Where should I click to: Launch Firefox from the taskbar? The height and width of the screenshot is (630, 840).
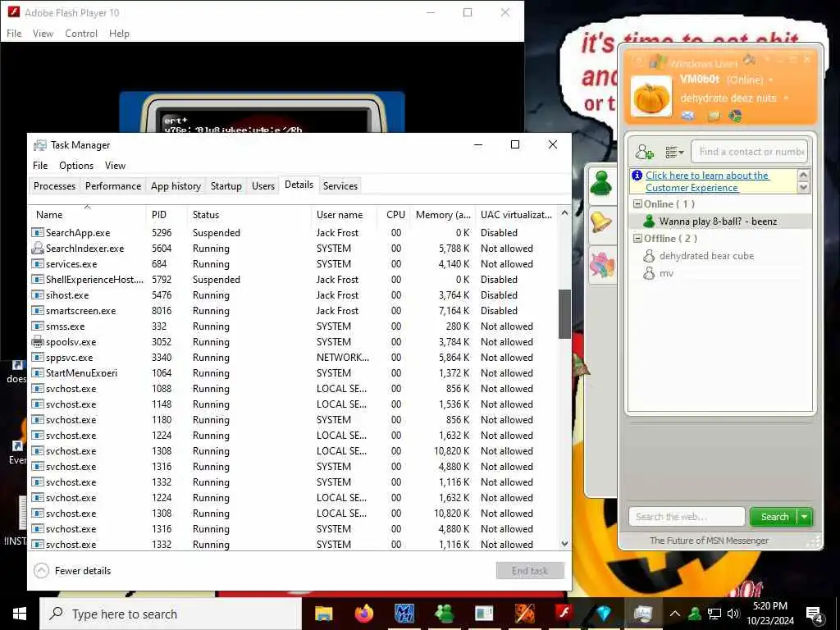point(363,614)
